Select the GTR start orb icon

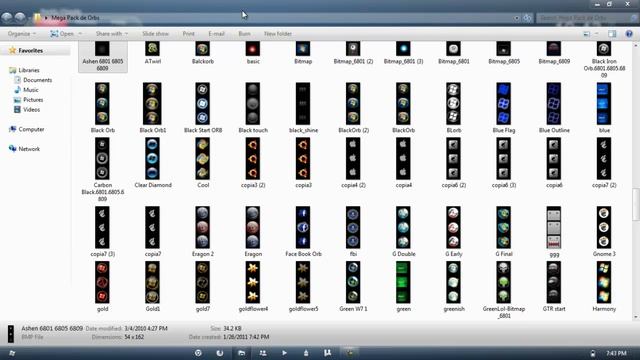pos(554,282)
